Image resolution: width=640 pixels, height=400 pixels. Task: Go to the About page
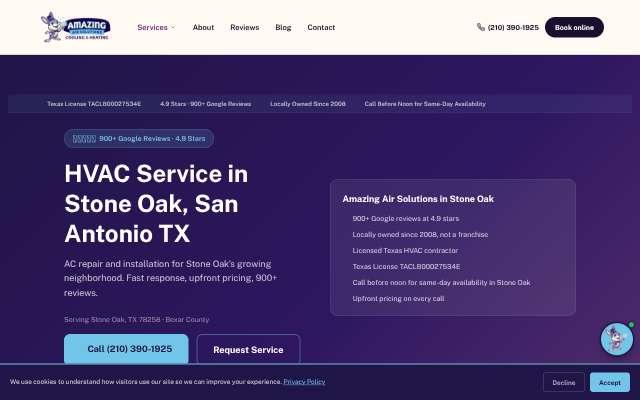203,27
